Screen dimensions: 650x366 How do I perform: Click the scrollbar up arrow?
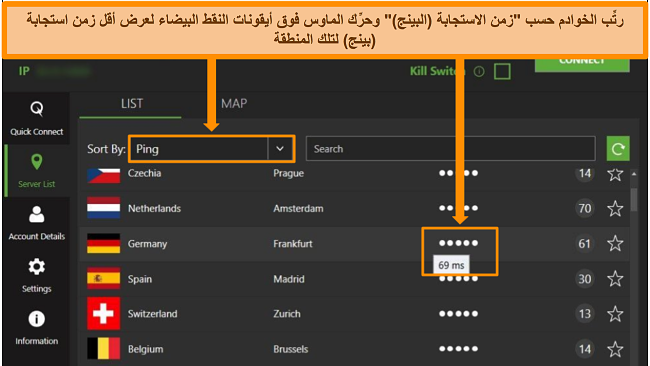634,174
